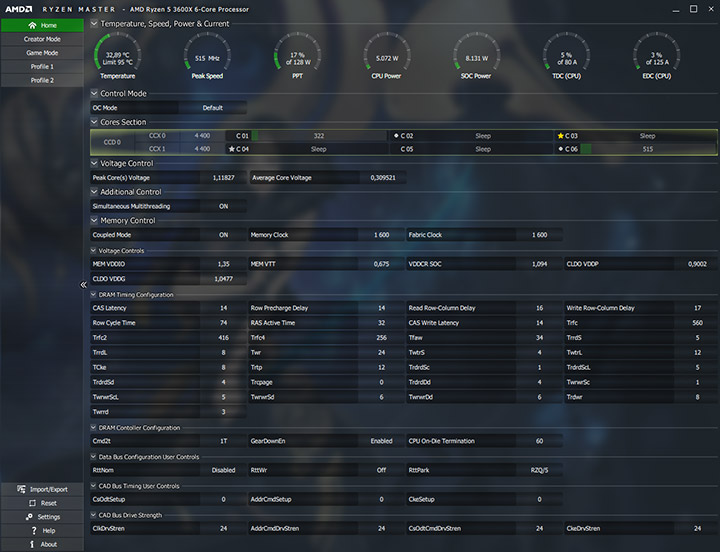Toggle Coupled Mode ON value
This screenshot has width=720, height=552.
(x=224, y=235)
